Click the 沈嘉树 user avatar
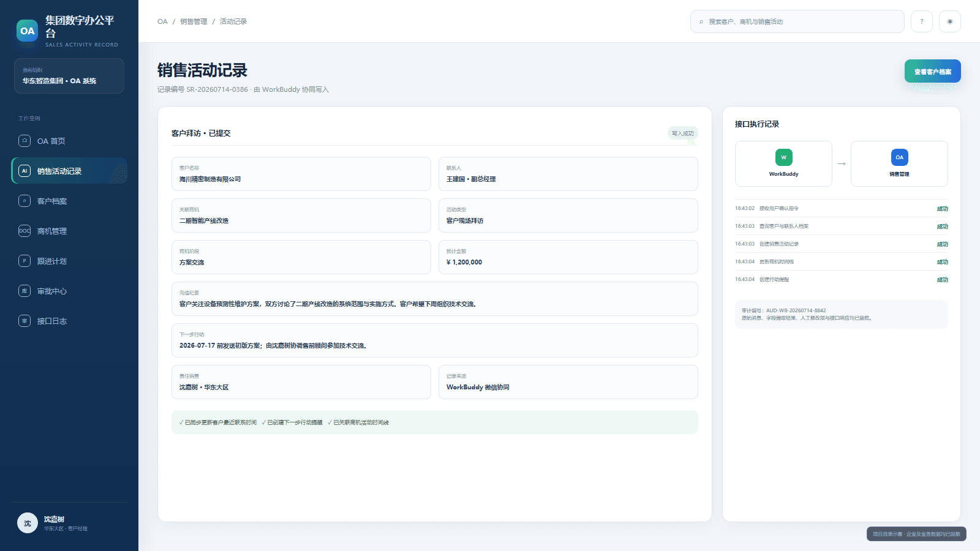 click(x=28, y=523)
